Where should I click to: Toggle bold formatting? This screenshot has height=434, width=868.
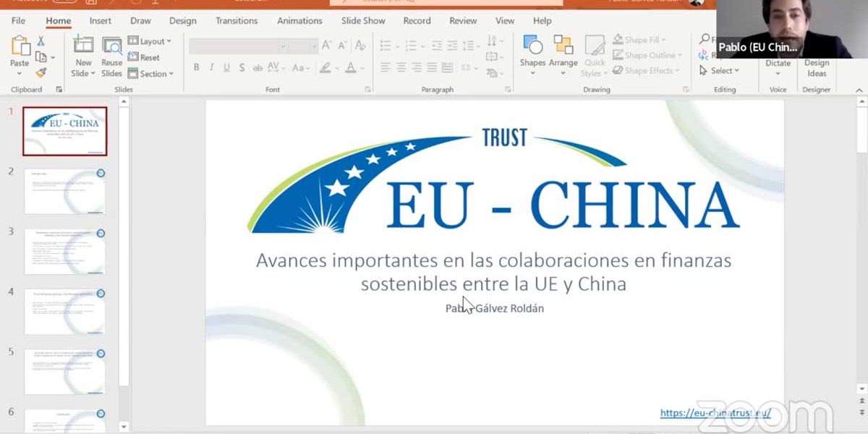(196, 67)
